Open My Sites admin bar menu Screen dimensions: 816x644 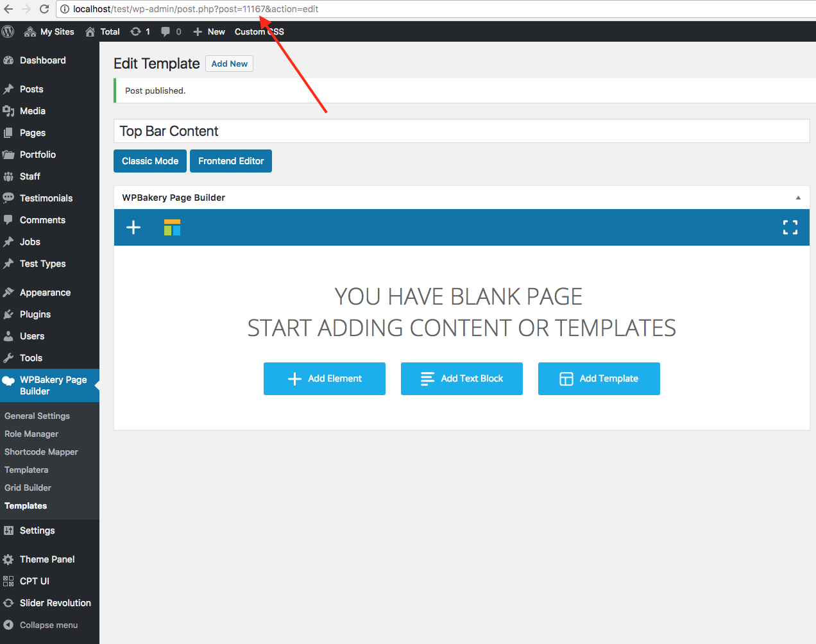[49, 31]
